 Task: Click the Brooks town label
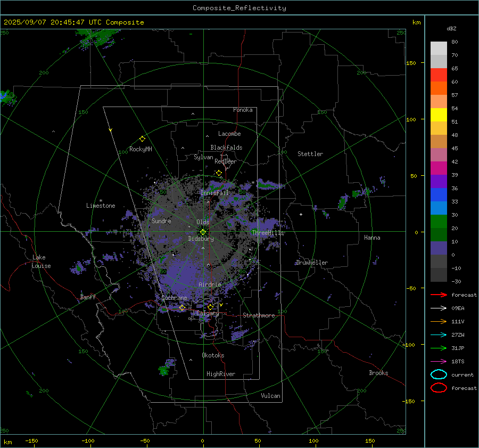coord(378,373)
